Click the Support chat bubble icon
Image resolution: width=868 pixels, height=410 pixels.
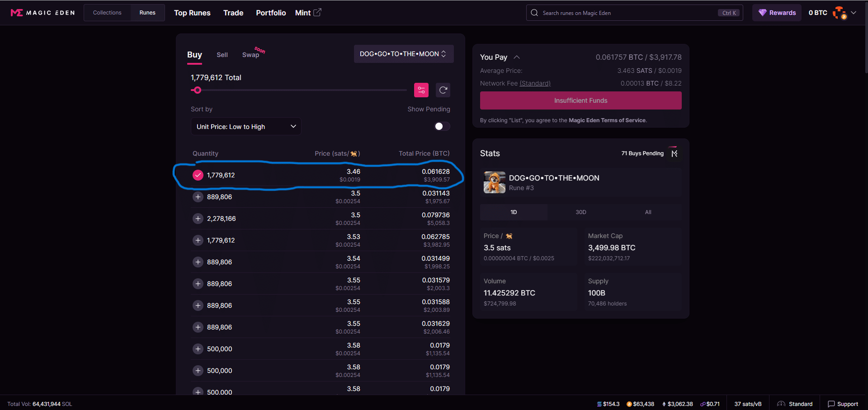pyautogui.click(x=831, y=404)
